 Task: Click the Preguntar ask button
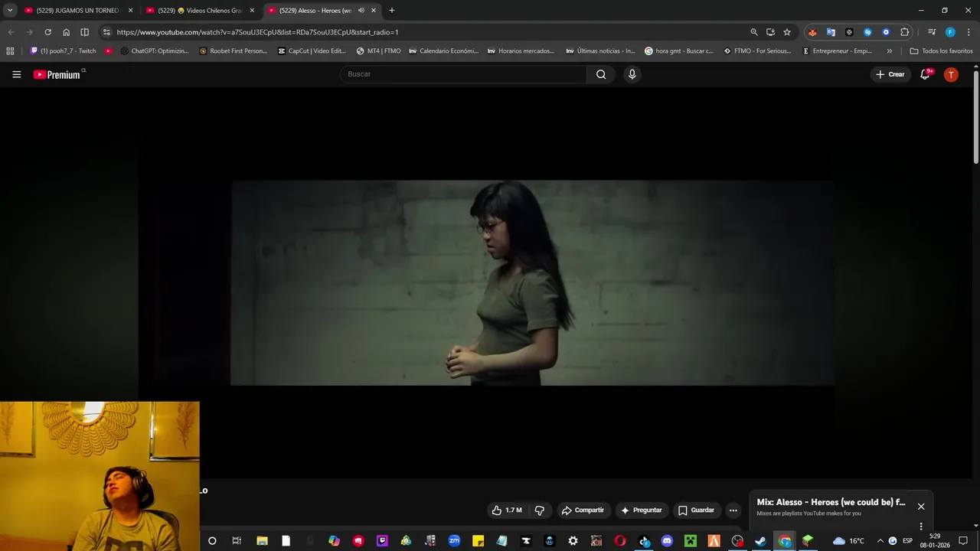pyautogui.click(x=642, y=510)
